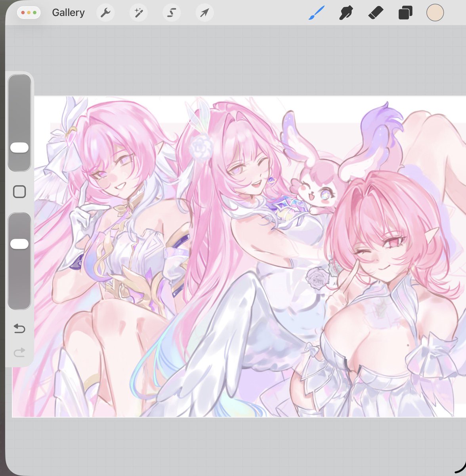The width and height of the screenshot is (466, 476).
Task: Select the Eraser tool
Action: 375,13
